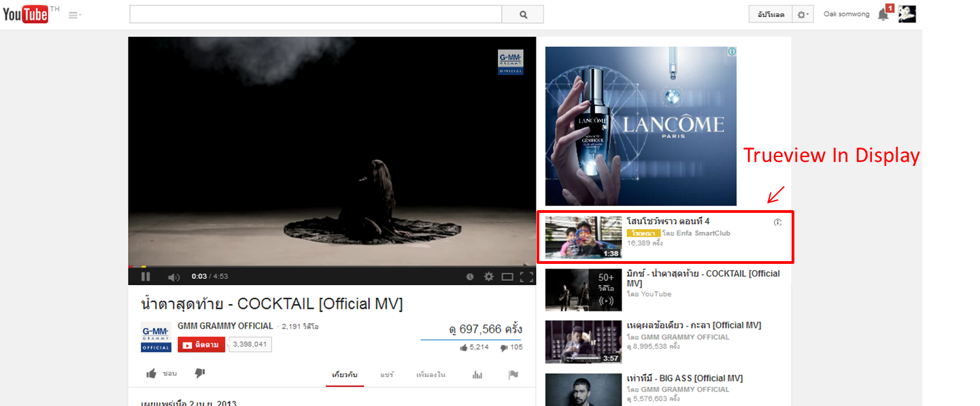Viewport: 980px width, 406px height.
Task: Open the statistics bar chart tab
Action: coord(477,375)
